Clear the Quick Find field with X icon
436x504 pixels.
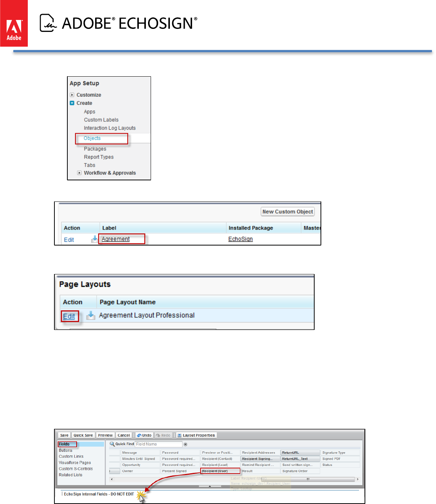point(185,444)
